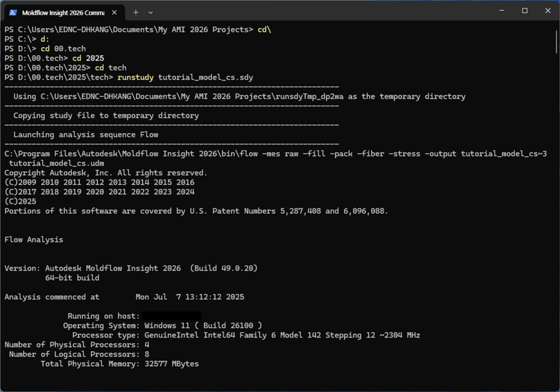
Task: Click the tutorial_model_cs.sdy file name
Action: [205, 77]
